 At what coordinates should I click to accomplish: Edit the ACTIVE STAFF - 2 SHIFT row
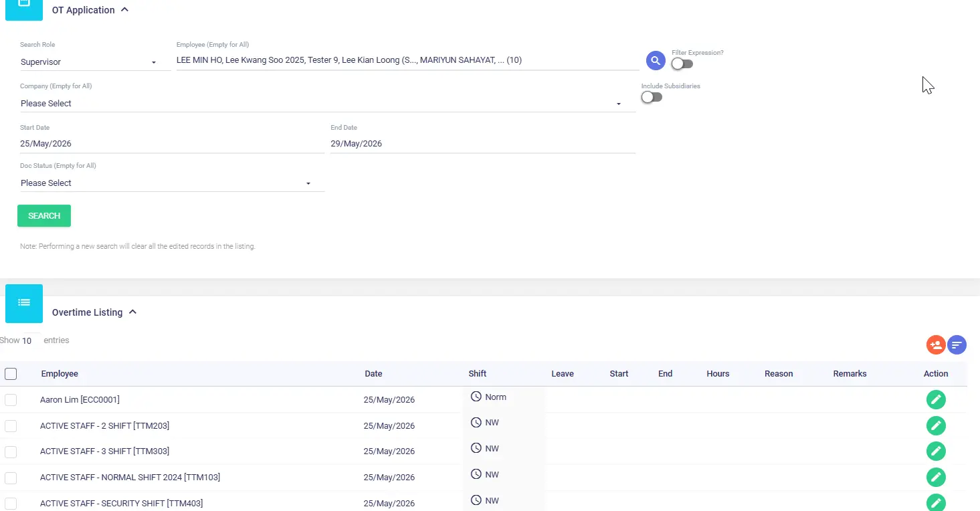pyautogui.click(x=936, y=425)
